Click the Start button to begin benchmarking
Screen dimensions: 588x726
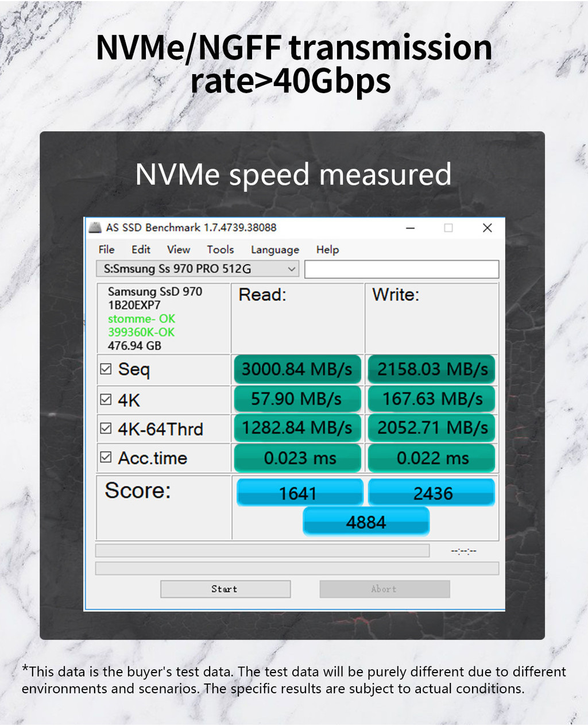pos(225,589)
